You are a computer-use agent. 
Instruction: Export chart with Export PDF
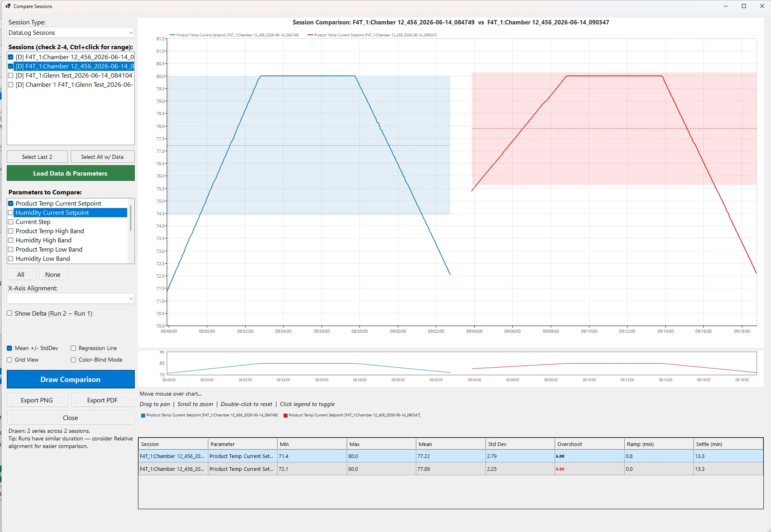(x=102, y=400)
